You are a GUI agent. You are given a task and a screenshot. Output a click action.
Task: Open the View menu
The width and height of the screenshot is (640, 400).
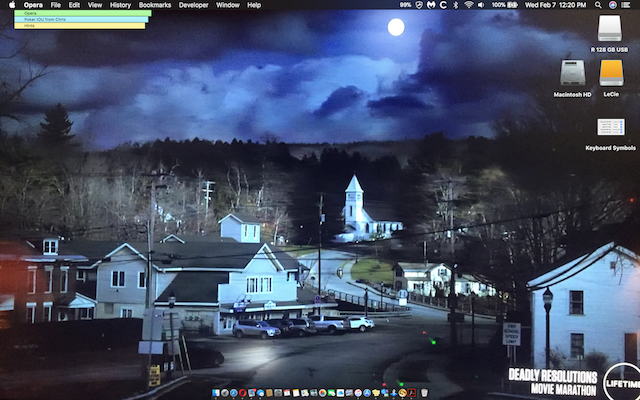click(95, 5)
